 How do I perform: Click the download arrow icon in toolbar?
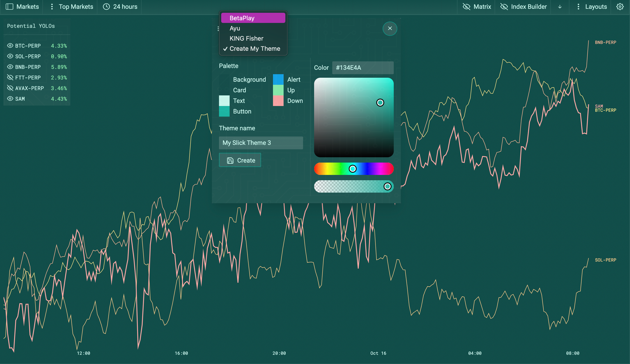[560, 7]
